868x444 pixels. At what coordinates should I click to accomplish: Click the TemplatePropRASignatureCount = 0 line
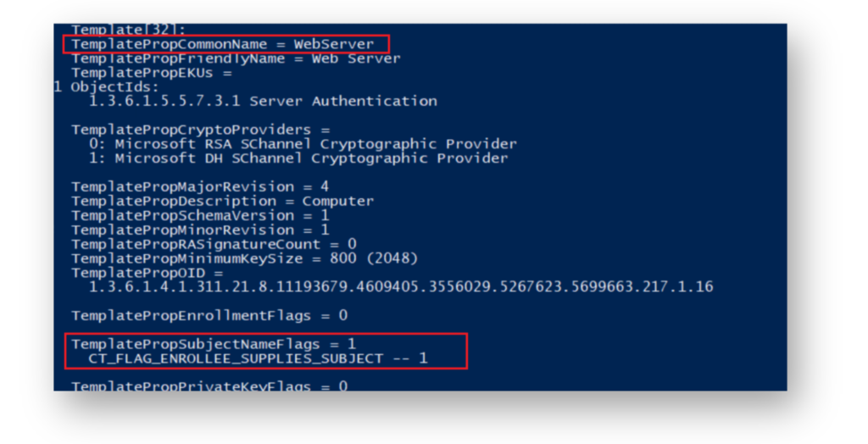pyautogui.click(x=214, y=245)
